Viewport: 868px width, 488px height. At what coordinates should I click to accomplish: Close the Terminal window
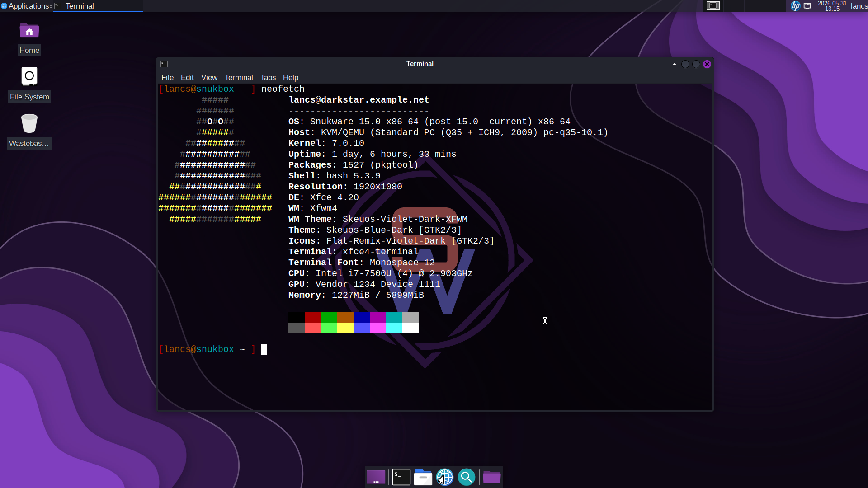pos(707,64)
